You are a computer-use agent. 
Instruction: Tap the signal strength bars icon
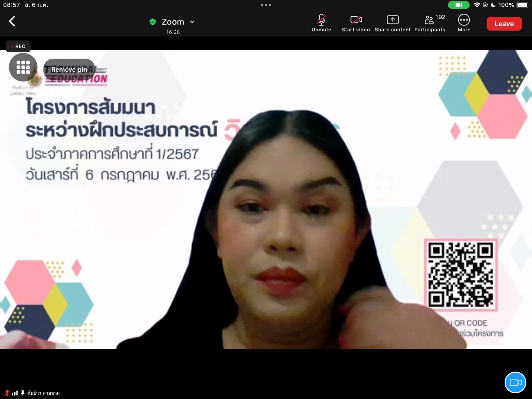[15, 393]
